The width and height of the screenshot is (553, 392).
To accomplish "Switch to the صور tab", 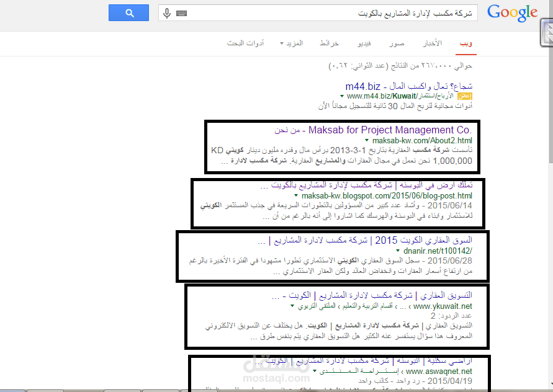I will 397,43.
